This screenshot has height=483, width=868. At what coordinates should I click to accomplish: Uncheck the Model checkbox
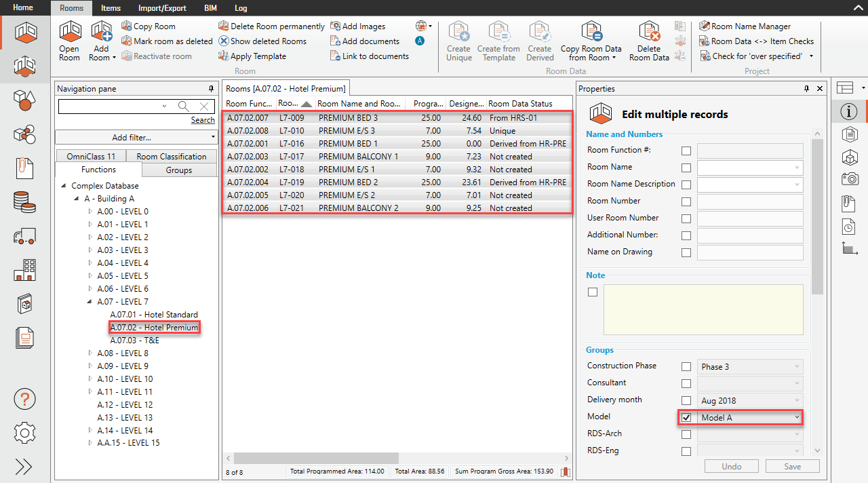(686, 417)
